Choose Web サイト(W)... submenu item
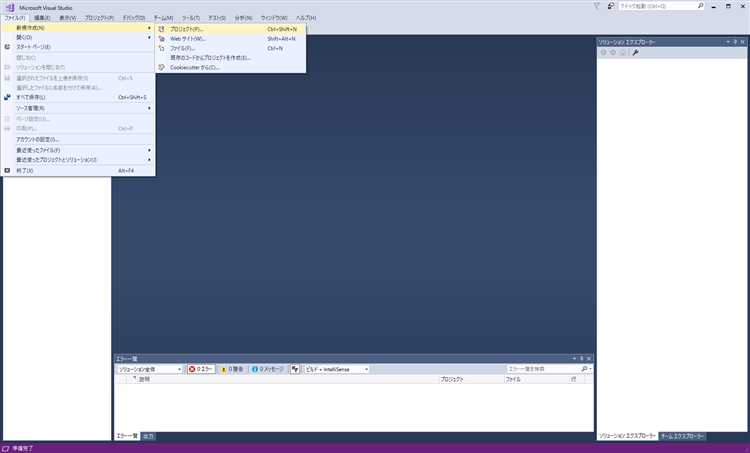Image resolution: width=750 pixels, height=453 pixels. click(x=231, y=39)
